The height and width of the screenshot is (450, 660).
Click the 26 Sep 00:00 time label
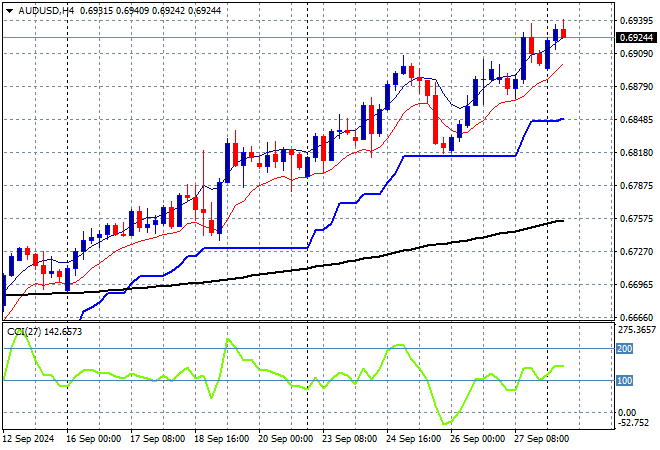[477, 439]
